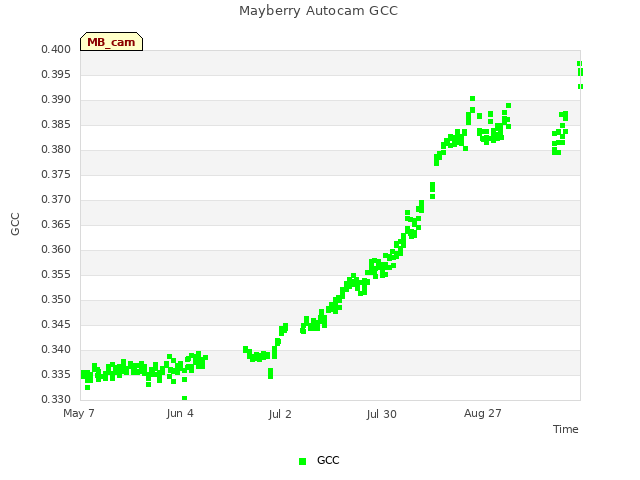Click the peak data point above 0.390
640x480 pixels.
(472, 99)
